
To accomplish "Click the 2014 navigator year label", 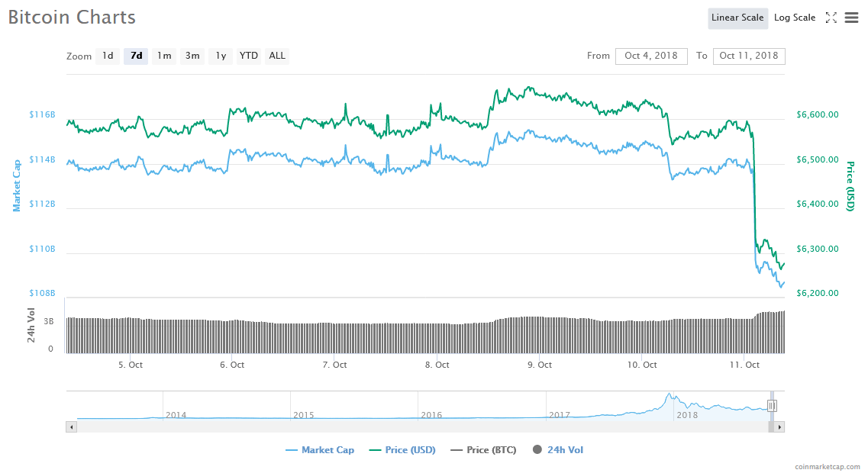I will [176, 415].
